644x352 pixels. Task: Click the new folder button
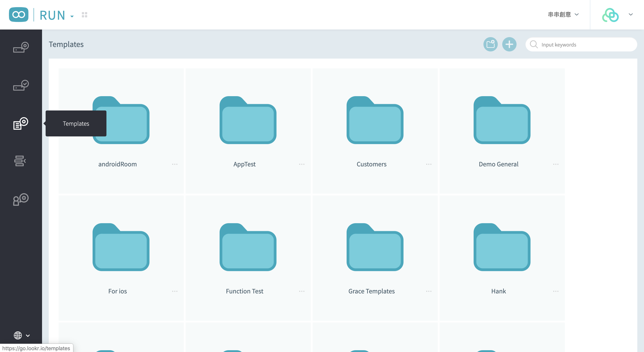click(x=490, y=45)
